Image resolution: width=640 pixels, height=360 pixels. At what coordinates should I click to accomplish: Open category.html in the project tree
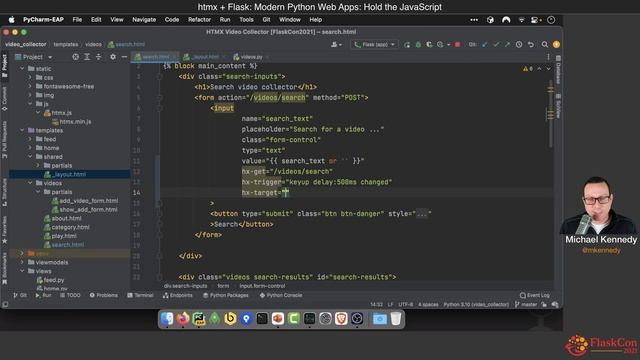click(70, 227)
